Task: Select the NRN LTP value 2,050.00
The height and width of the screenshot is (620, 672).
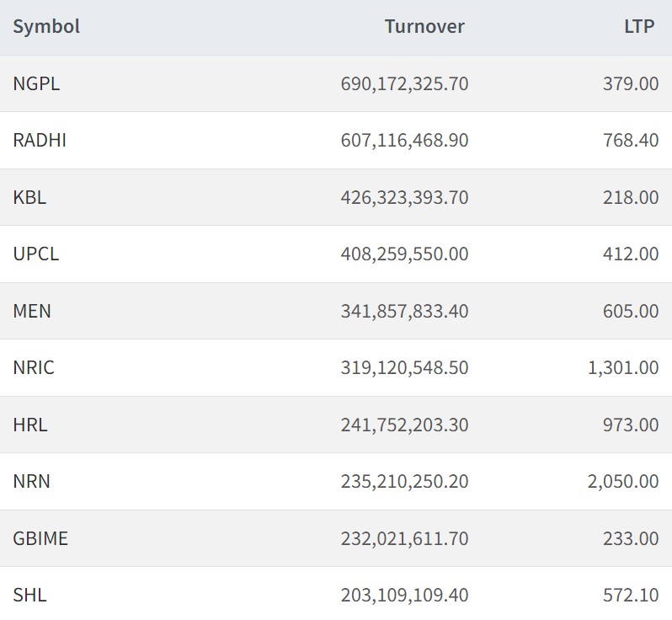Action: pos(623,481)
